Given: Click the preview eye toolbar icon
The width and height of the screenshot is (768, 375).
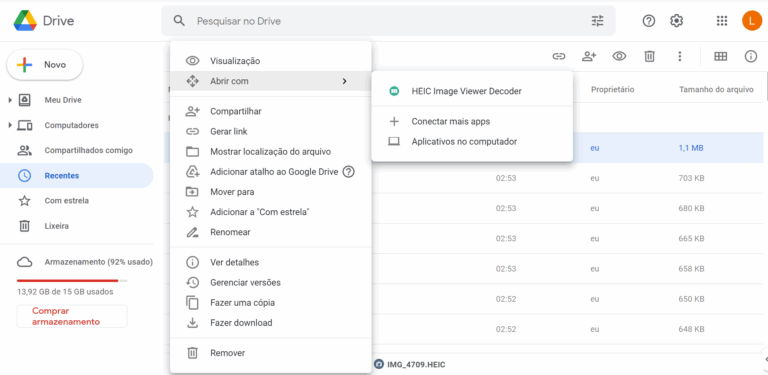Looking at the screenshot, I should [619, 56].
